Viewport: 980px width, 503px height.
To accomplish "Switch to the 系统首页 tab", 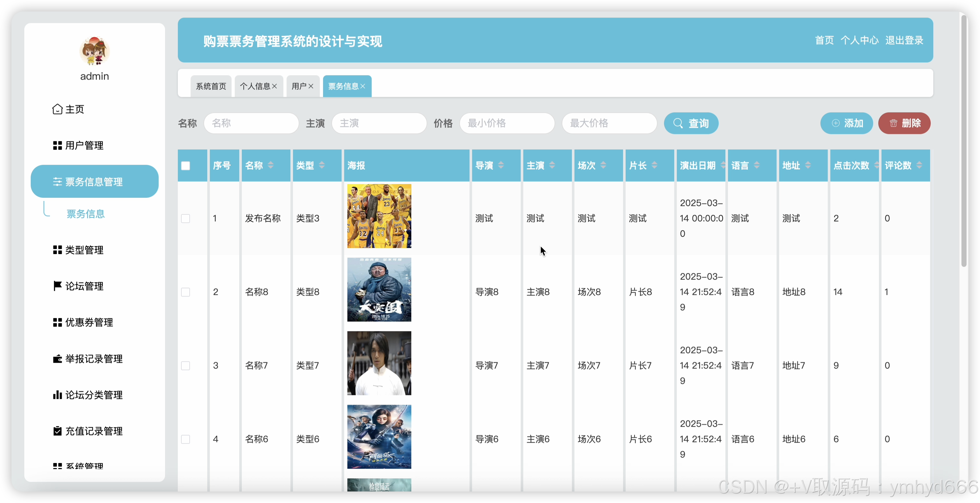I will click(211, 86).
